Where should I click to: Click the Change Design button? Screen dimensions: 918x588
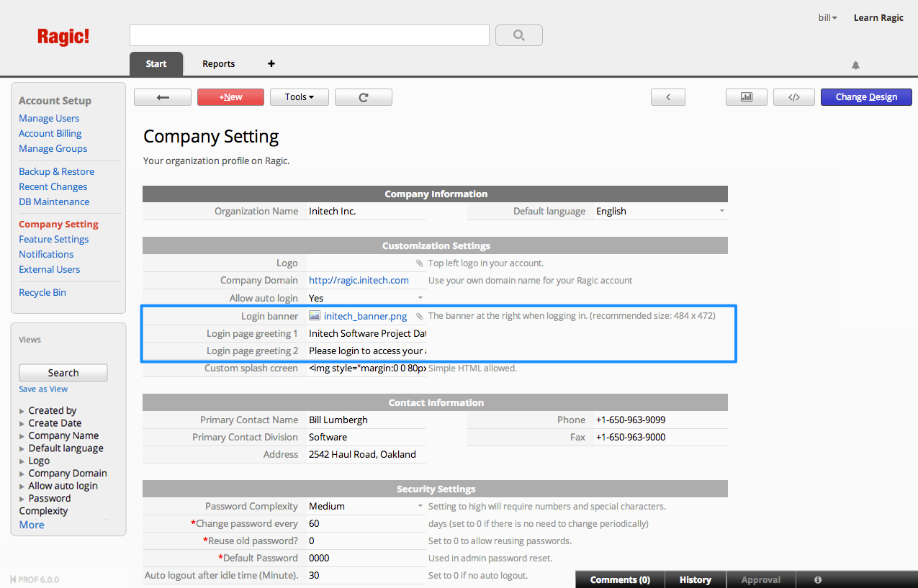(866, 97)
